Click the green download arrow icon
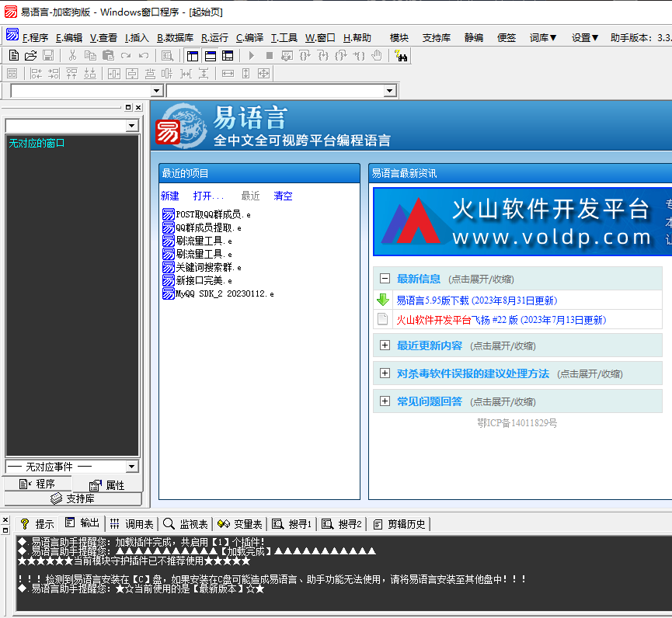The width and height of the screenshot is (672, 618). pos(383,300)
